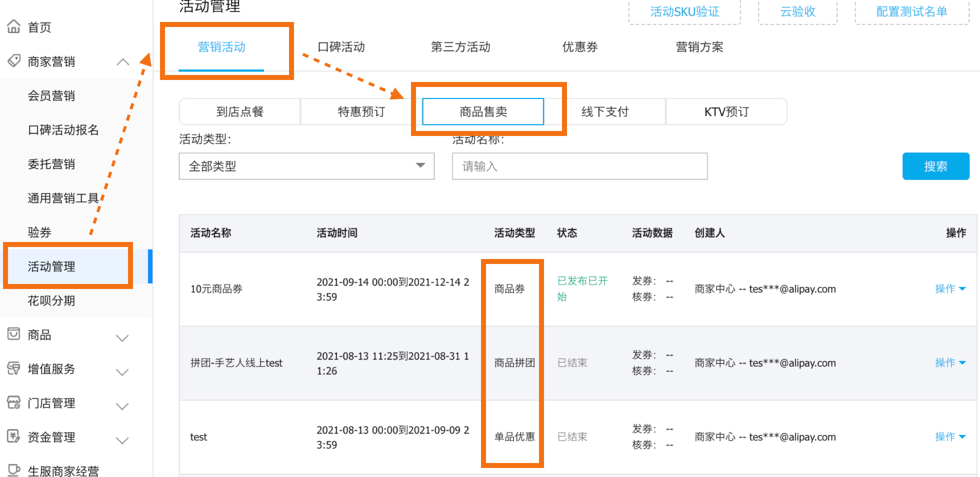980x477 pixels.
Task: Click the 资金管理 yen document icon
Action: pyautogui.click(x=14, y=436)
